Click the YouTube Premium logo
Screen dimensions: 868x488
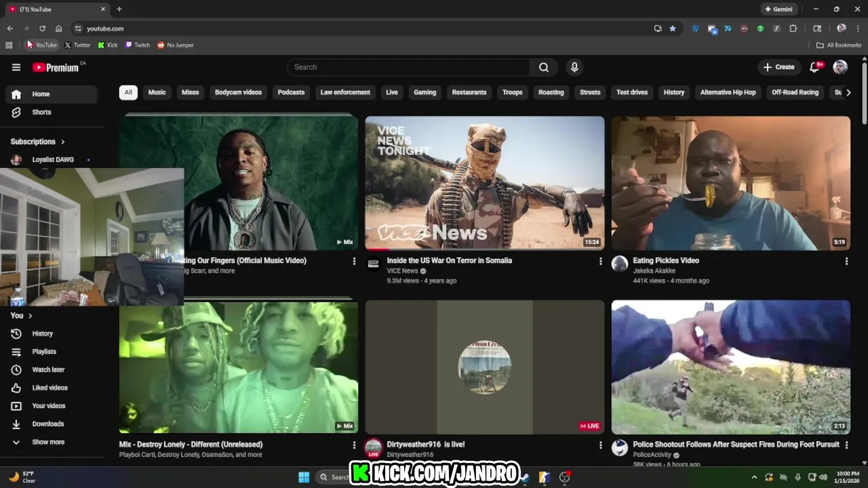(56, 67)
